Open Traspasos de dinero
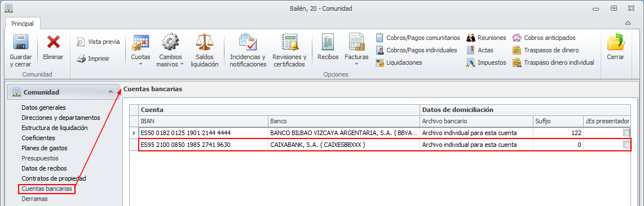644x206 pixels. click(x=545, y=50)
